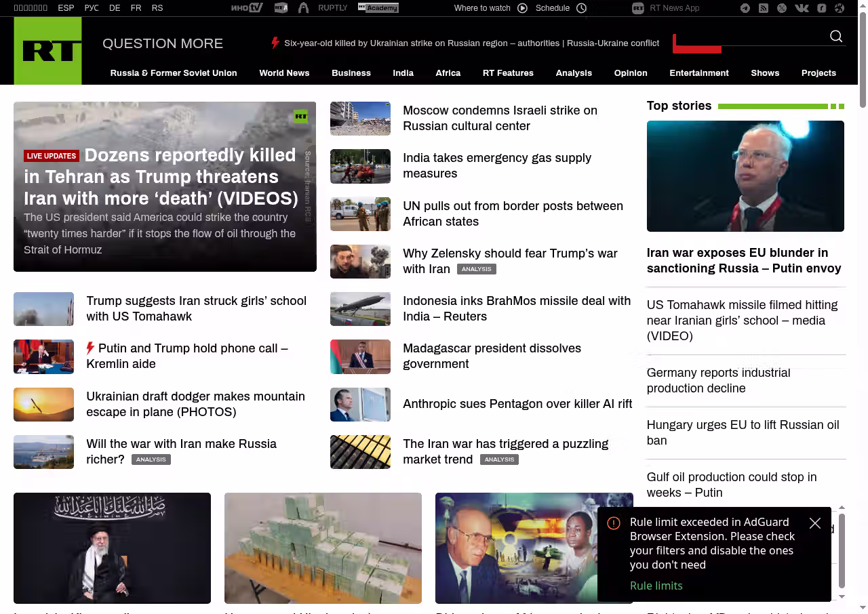The image size is (868, 614).
Task: Dismiss the AdGuard rule limit notification
Action: (x=815, y=523)
